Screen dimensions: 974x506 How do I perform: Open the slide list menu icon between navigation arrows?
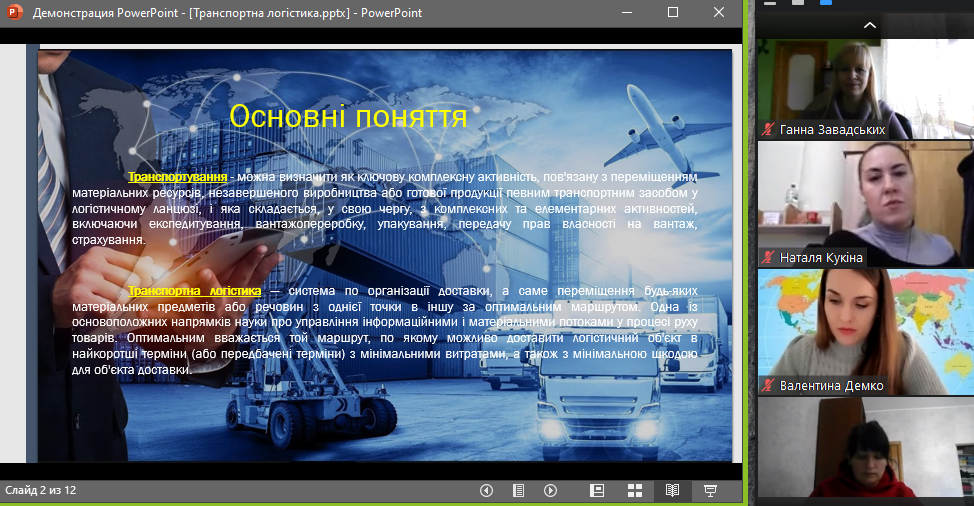pos(518,490)
